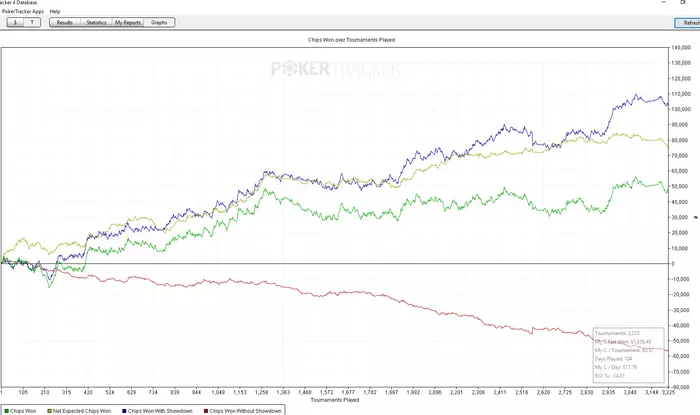The height and width of the screenshot is (415, 700).
Task: Open the Graphs tab
Action: (159, 22)
